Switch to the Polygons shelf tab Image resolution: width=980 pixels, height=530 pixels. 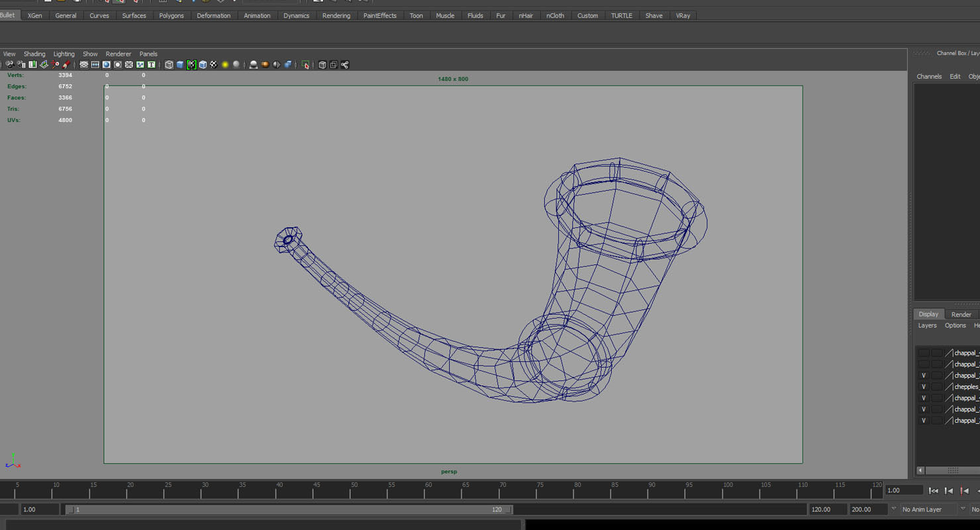click(171, 16)
